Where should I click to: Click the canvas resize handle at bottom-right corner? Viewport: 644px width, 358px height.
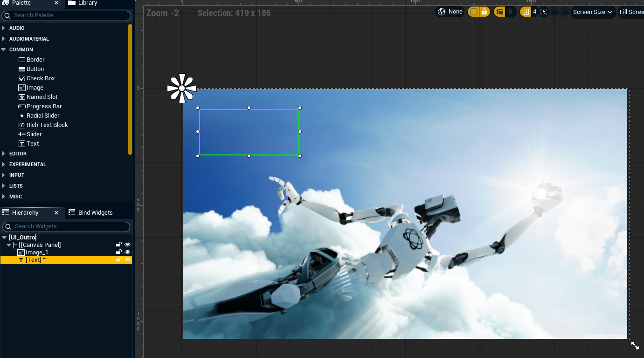click(x=635, y=345)
